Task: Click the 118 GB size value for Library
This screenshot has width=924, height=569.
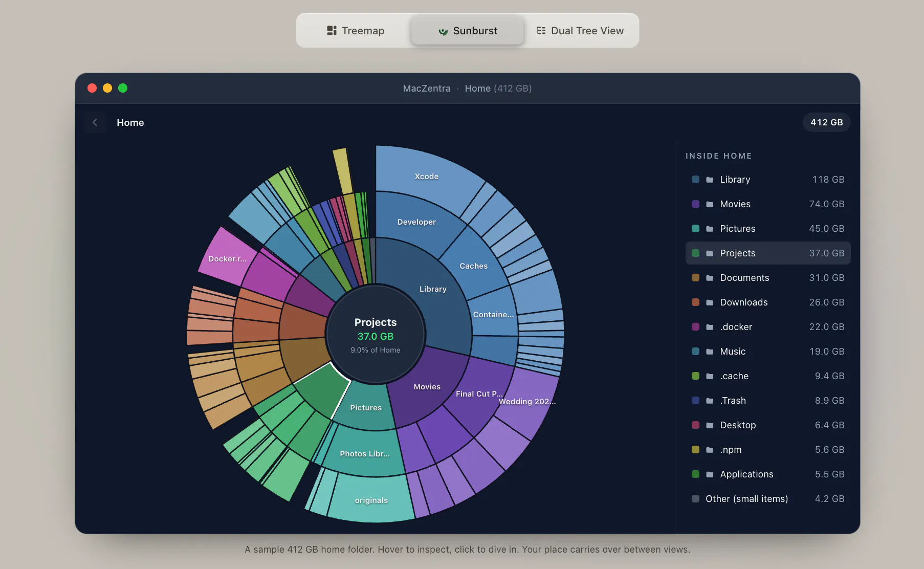Action: tap(828, 180)
